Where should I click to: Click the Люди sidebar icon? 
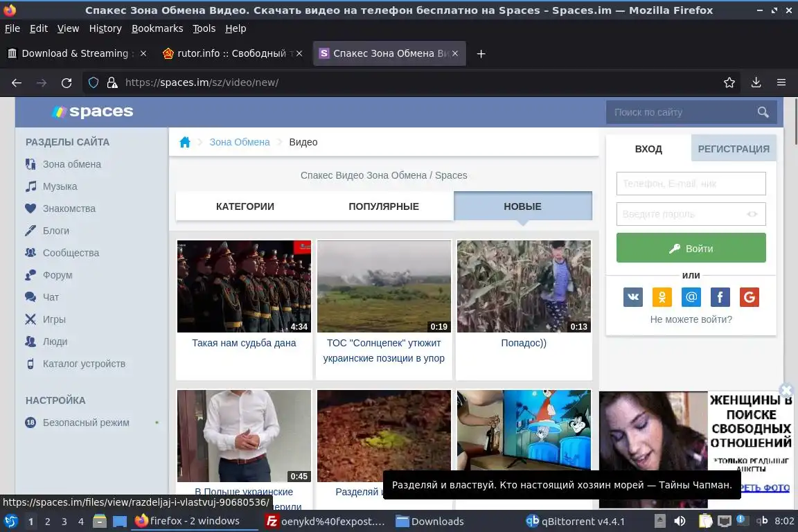pyautogui.click(x=30, y=341)
